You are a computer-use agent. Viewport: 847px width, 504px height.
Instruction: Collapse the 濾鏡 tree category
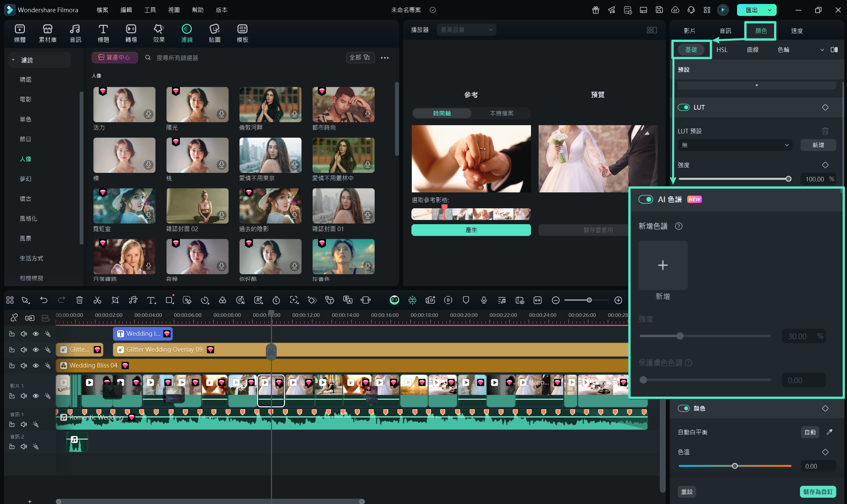pyautogui.click(x=13, y=60)
